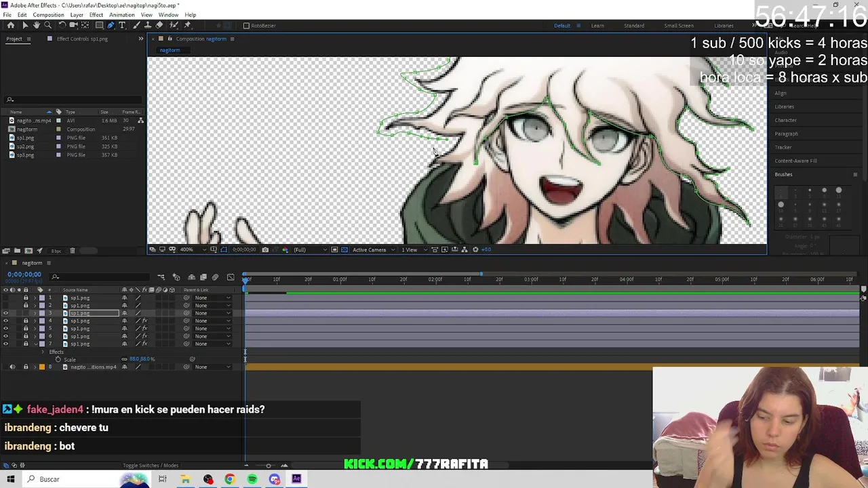868x488 pixels.
Task: Open the Composition menu
Action: point(48,15)
